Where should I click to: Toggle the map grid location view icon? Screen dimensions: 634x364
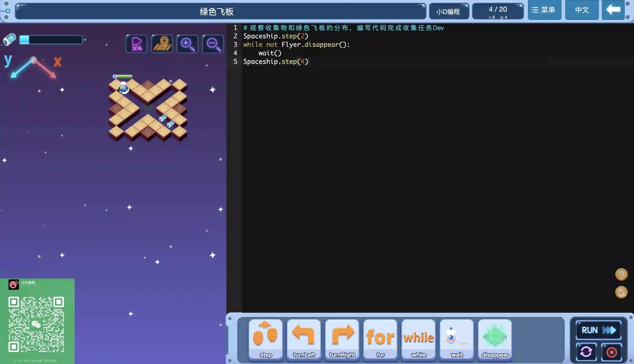(162, 44)
